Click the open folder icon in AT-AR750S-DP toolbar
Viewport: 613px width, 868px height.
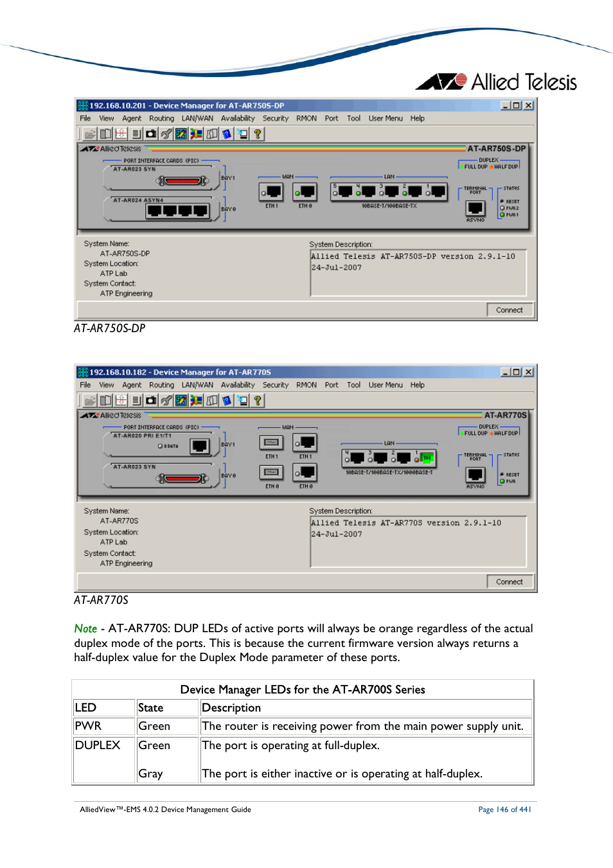(90, 134)
